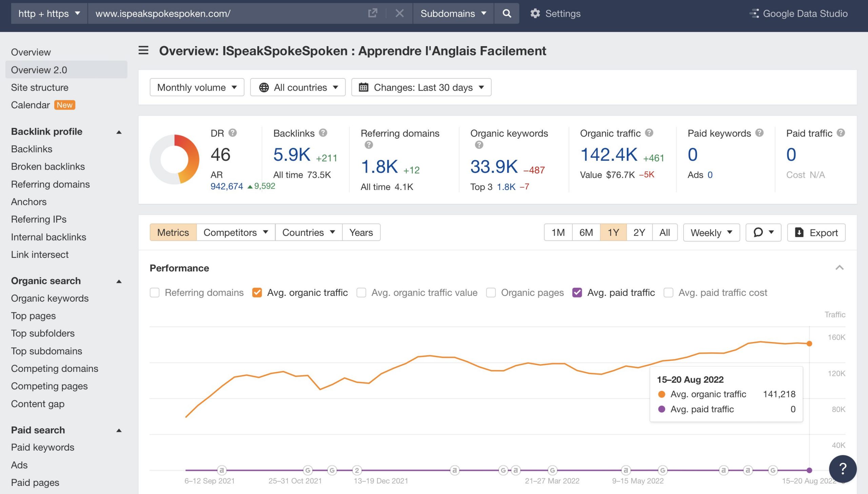
Task: Uncheck Avg. organic traffic checkbox
Action: [257, 292]
